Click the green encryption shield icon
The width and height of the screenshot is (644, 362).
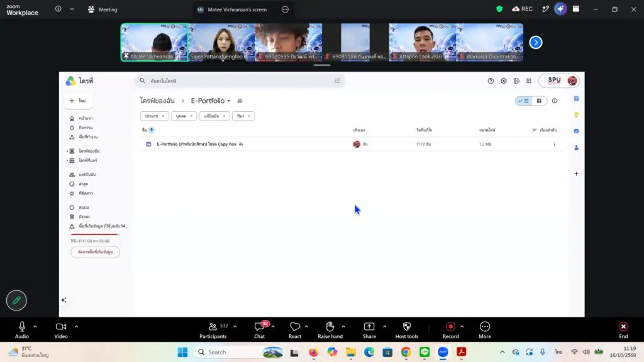(499, 9)
